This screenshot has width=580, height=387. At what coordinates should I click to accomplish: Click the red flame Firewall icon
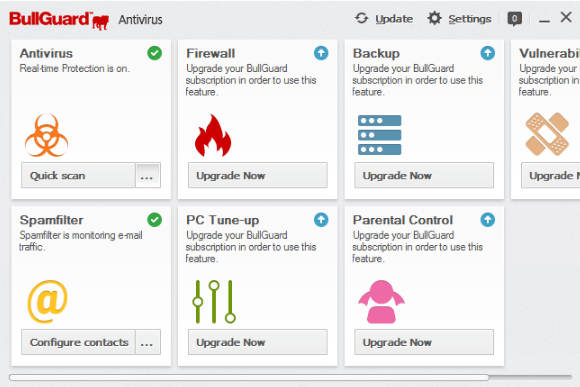(213, 135)
